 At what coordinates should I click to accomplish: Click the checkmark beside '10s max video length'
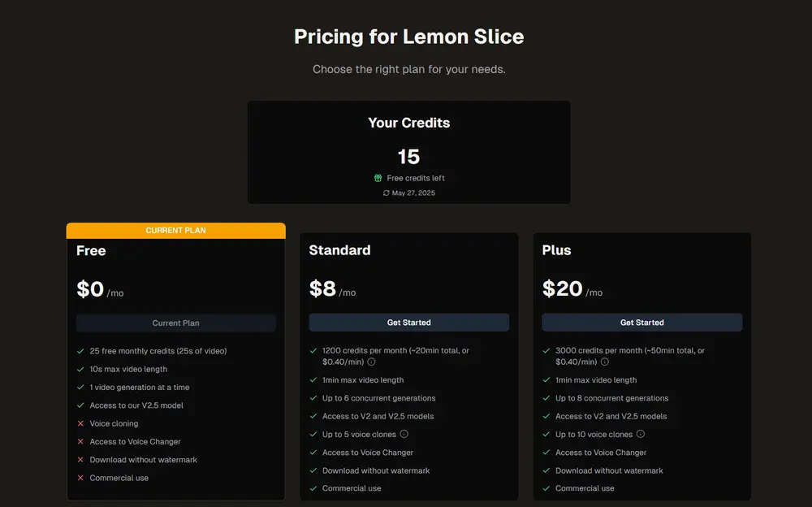(x=80, y=370)
